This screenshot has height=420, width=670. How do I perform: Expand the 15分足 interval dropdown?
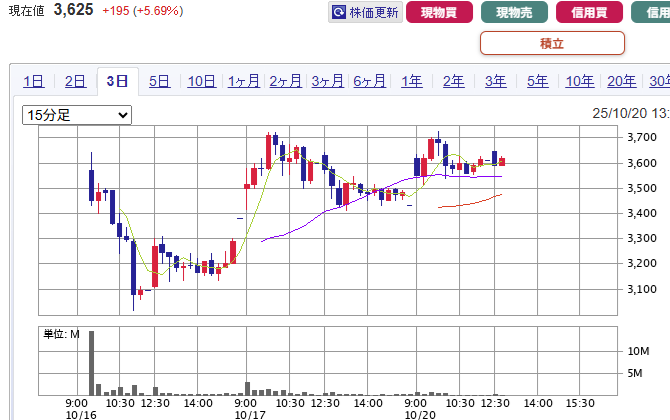[x=77, y=115]
